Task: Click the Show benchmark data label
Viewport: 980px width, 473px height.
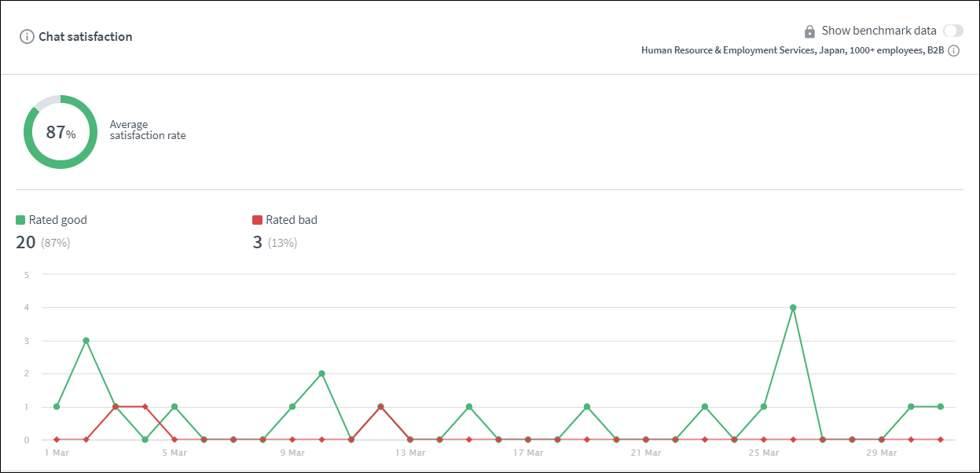Action: pyautogui.click(x=879, y=31)
